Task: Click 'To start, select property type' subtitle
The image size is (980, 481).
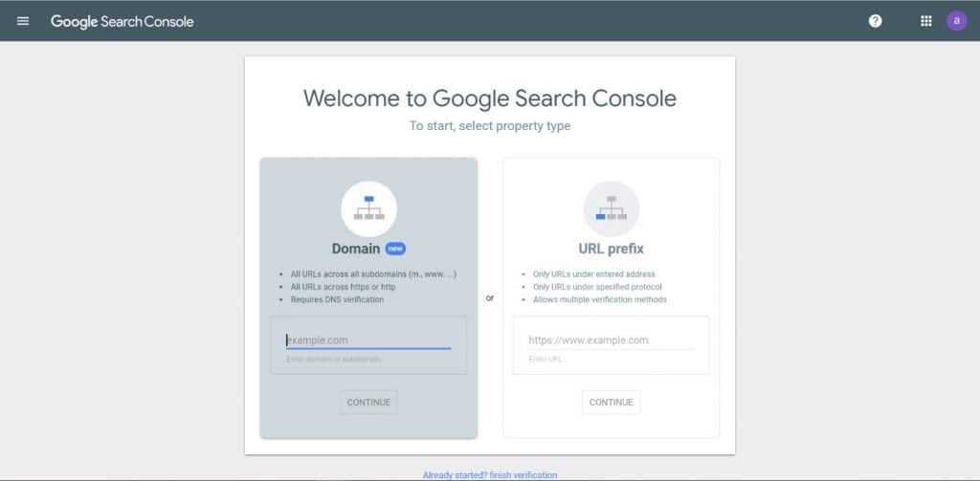Action: point(490,126)
